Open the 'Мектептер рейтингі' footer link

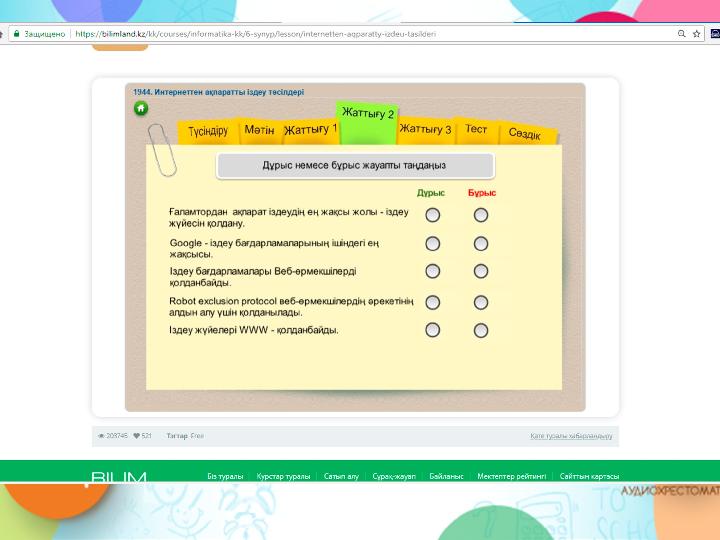(x=512, y=476)
